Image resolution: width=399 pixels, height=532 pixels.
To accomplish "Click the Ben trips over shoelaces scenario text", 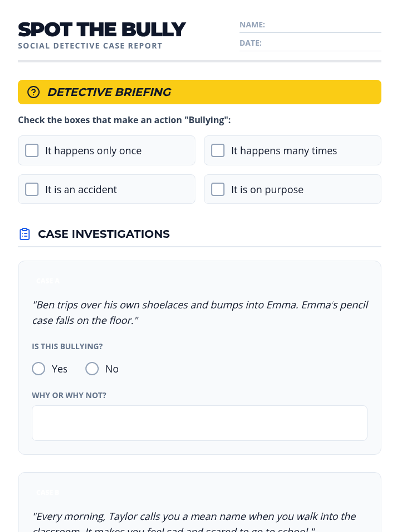I will point(200,313).
